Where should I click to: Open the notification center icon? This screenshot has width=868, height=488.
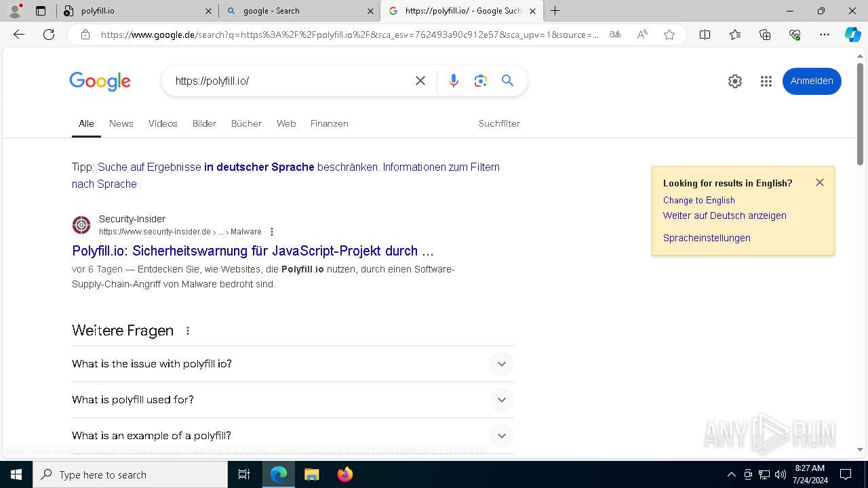coord(846,474)
